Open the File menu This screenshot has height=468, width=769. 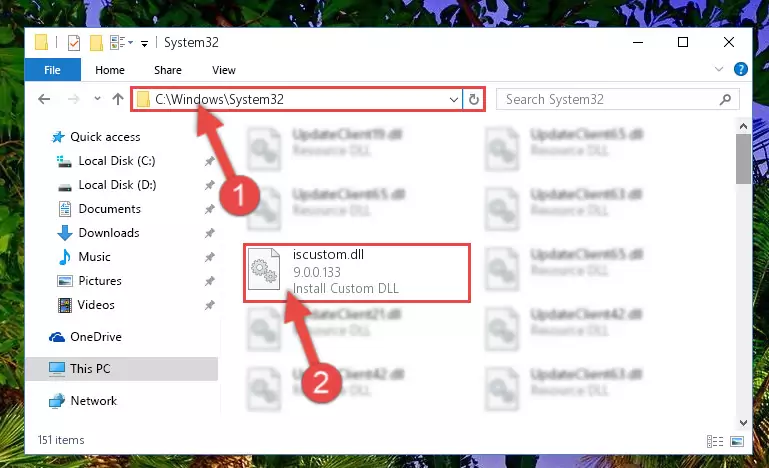(x=52, y=70)
